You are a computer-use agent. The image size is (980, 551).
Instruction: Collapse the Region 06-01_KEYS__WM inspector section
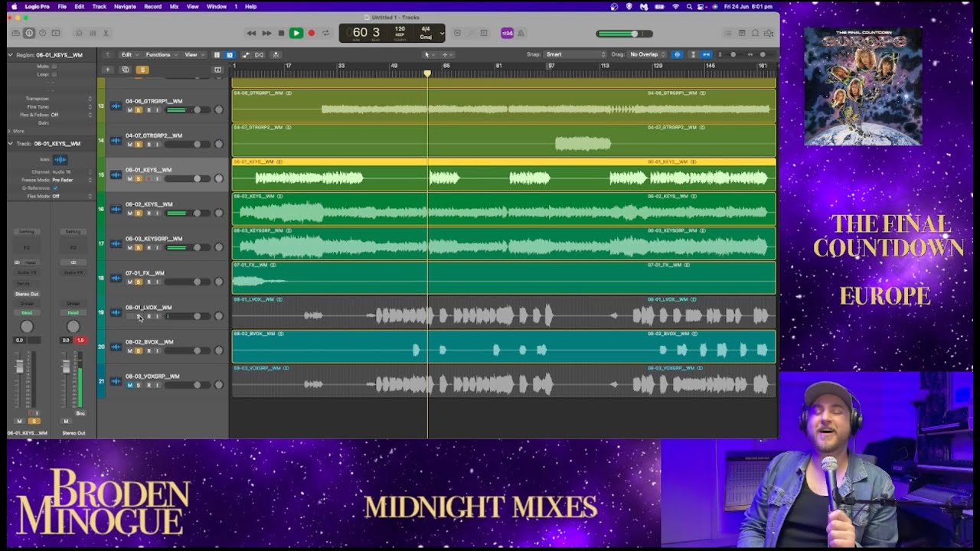pos(11,55)
